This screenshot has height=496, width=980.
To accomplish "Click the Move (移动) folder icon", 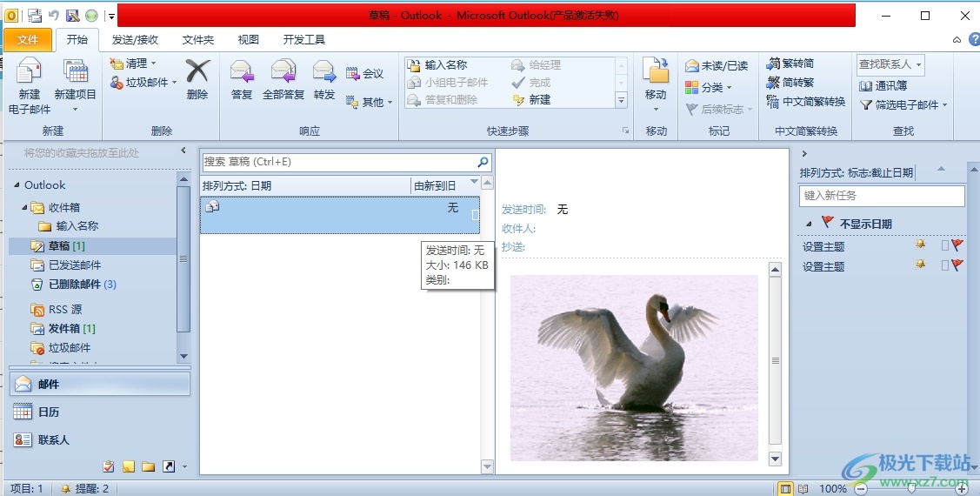I will (656, 70).
